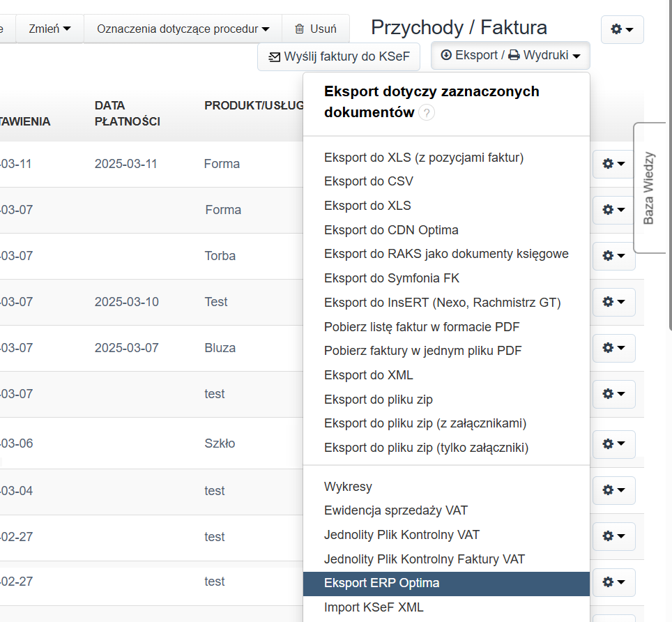Open the Baza Wiedzy side tab

pos(650,188)
